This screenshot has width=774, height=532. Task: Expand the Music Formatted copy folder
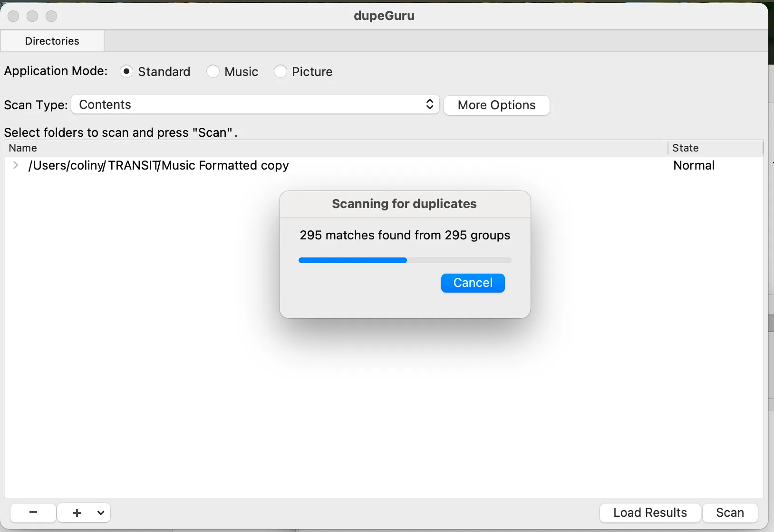coord(16,165)
